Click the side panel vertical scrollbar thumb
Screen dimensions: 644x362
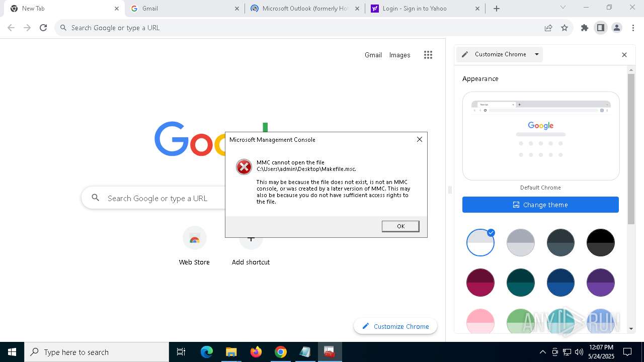(x=631, y=149)
